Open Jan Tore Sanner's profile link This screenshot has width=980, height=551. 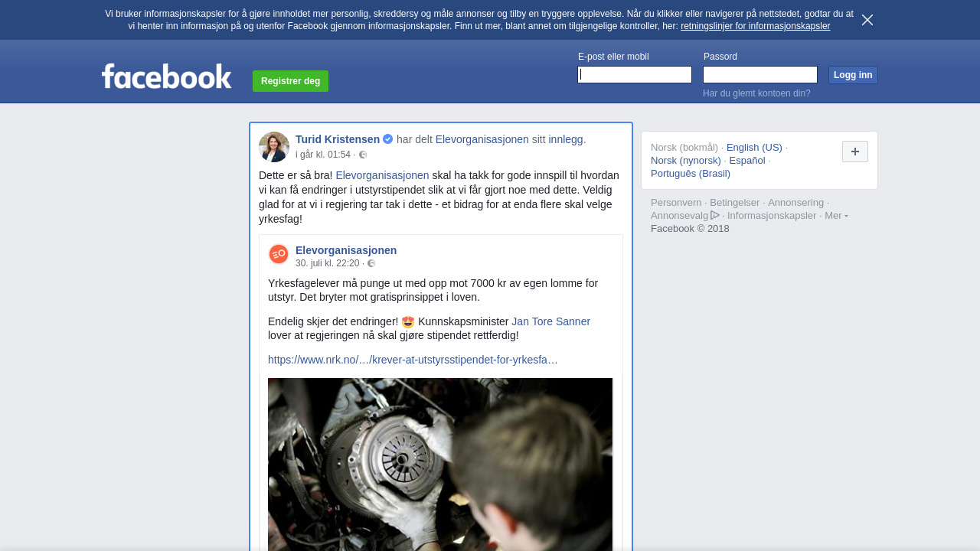pyautogui.click(x=550, y=321)
